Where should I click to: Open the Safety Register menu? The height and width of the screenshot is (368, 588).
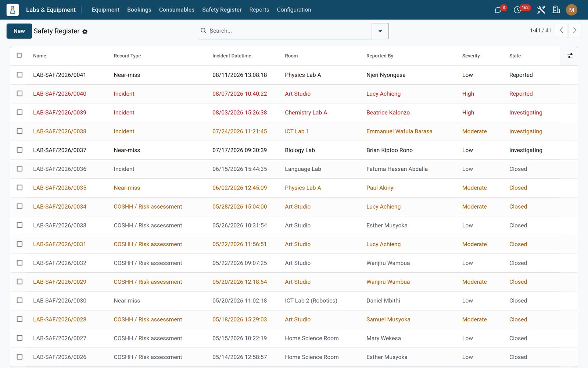222,10
